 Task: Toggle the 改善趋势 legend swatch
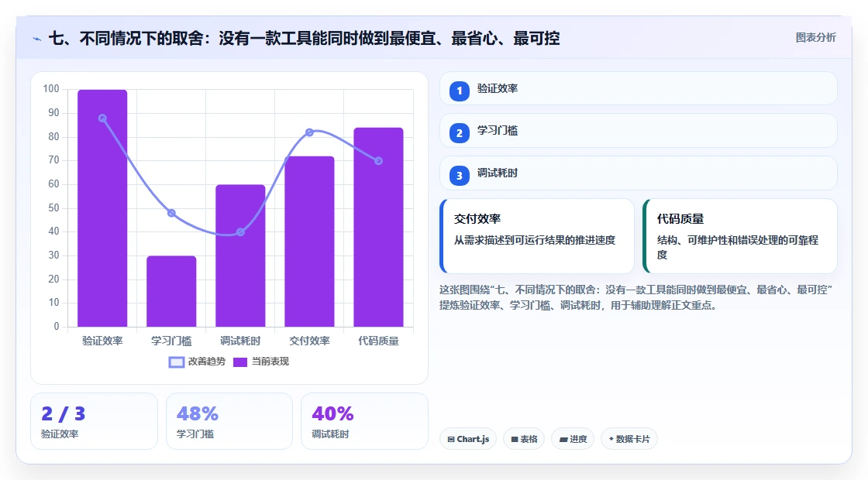click(177, 362)
